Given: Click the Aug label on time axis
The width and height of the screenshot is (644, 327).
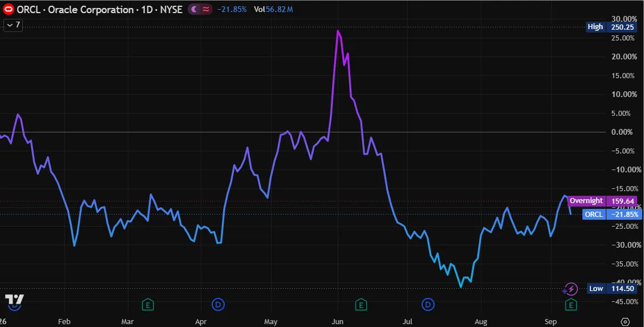Looking at the screenshot, I should 480,321.
